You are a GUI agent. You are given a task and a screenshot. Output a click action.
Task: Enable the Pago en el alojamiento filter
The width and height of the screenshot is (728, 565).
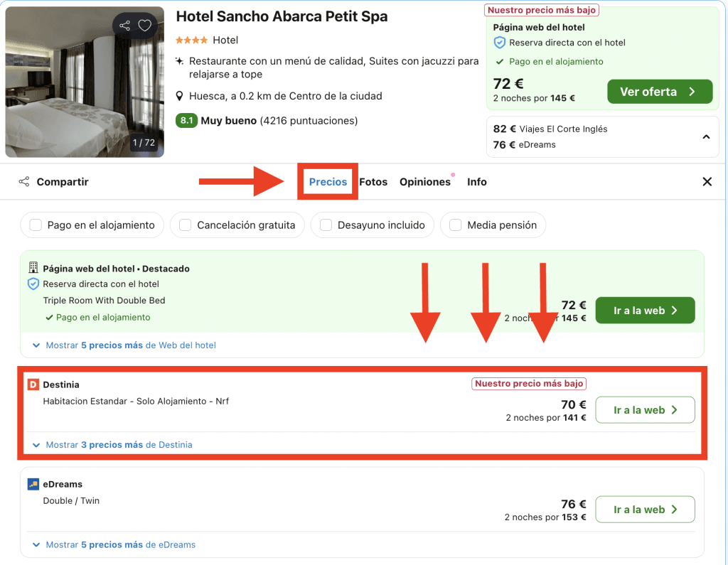[36, 225]
